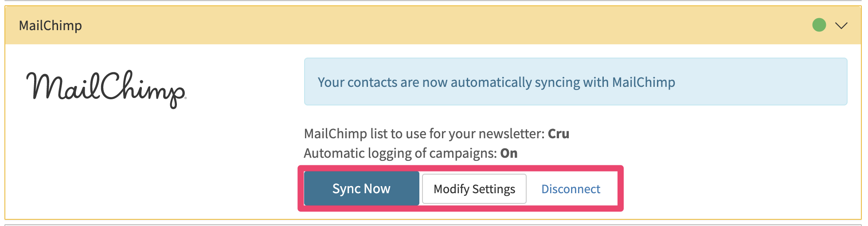Click the word MailChimp inside the banner
868x226 pixels.
pos(643,82)
